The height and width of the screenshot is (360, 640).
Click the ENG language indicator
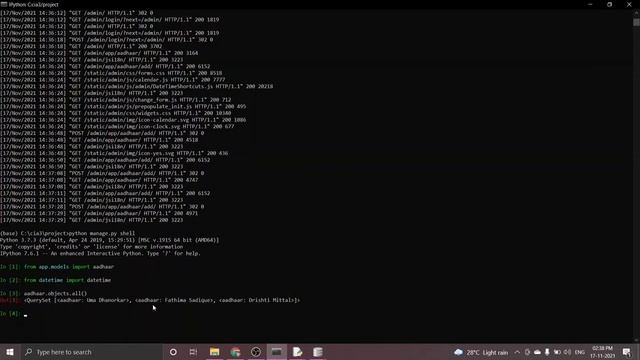pos(580,352)
